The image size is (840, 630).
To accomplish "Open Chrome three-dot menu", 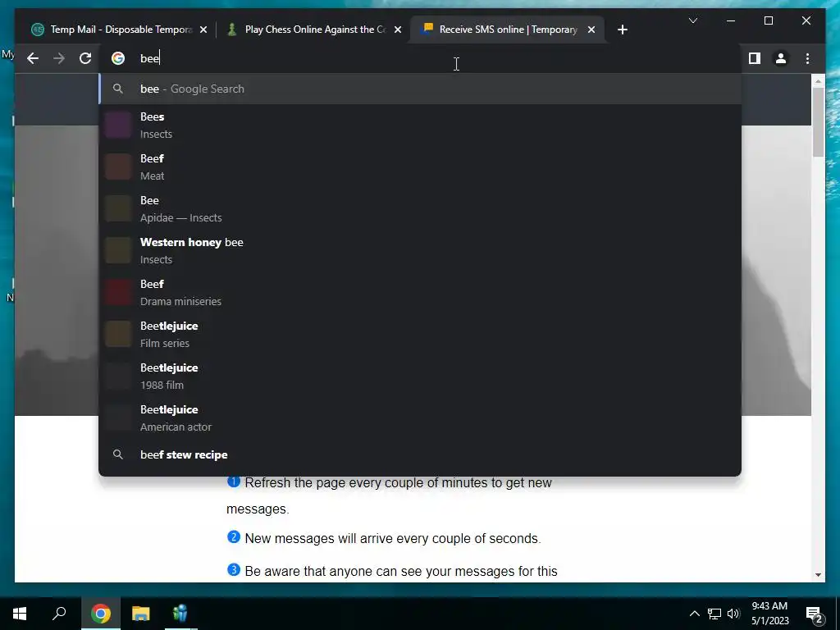I will (x=807, y=58).
